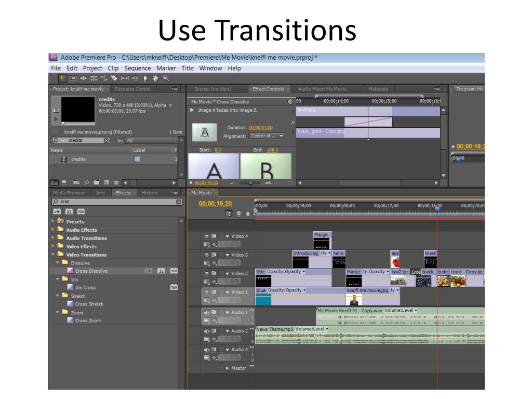Image resolution: width=532 pixels, height=399 pixels.
Task: Select Cross Zoom transition
Action: click(x=88, y=321)
